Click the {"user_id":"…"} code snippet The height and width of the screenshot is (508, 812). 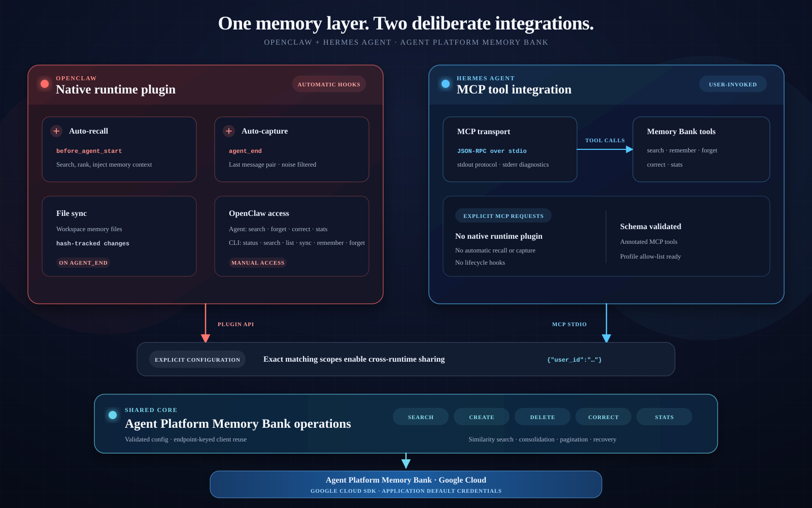574,360
